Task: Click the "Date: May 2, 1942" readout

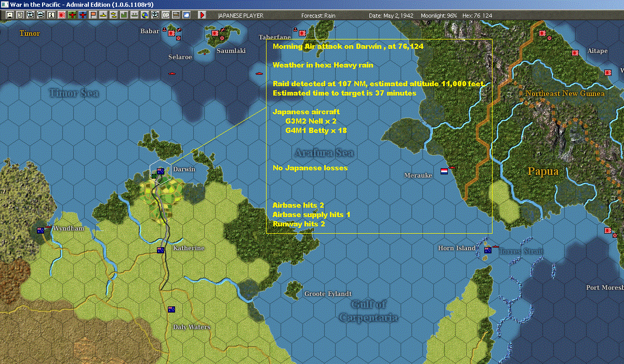Action: (x=391, y=16)
